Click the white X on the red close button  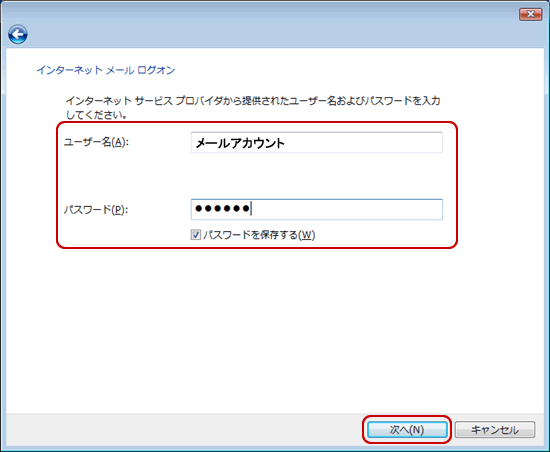pyautogui.click(x=530, y=14)
